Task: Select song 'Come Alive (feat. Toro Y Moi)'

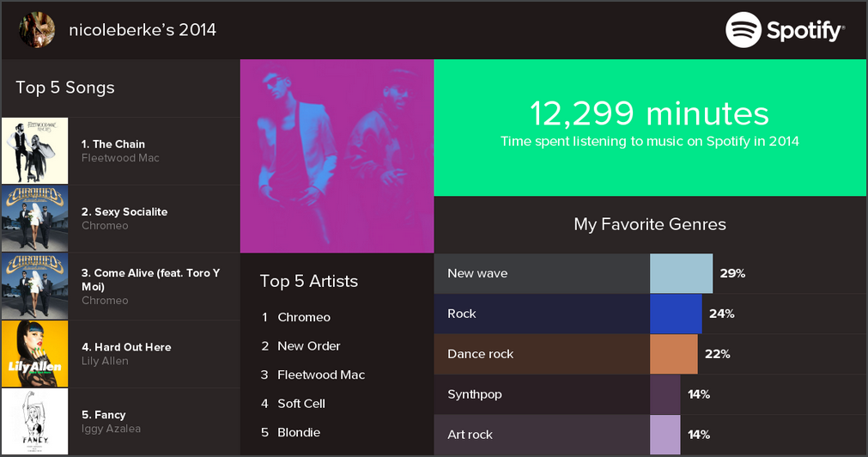Action: 150,279
